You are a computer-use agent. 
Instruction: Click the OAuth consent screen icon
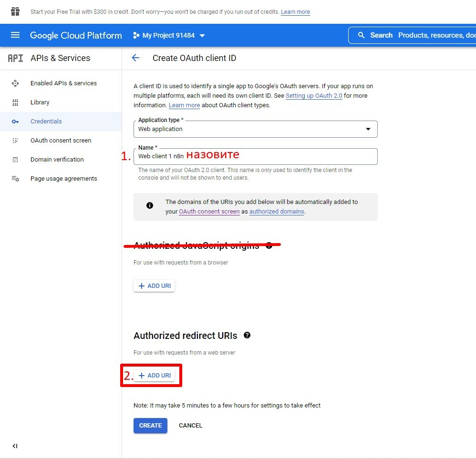point(15,141)
